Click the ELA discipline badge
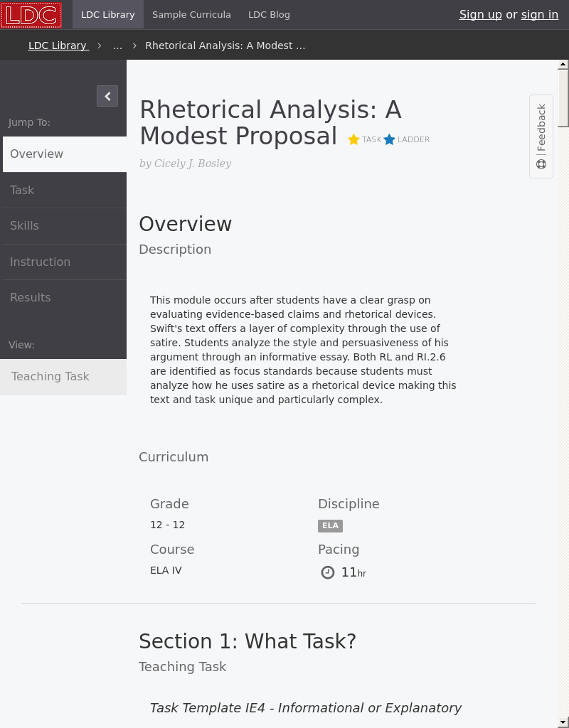This screenshot has width=569, height=728. pos(330,525)
